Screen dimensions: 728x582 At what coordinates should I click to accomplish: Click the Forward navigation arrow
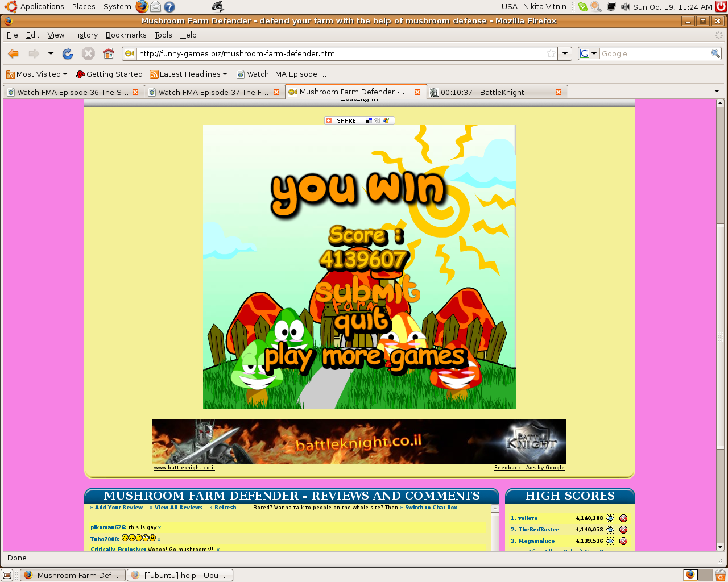click(34, 53)
